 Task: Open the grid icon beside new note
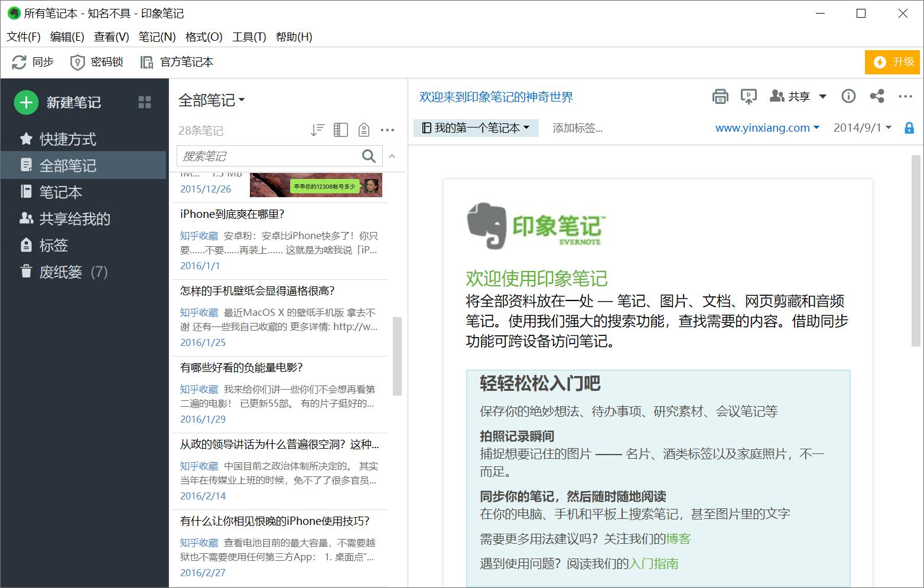pos(145,102)
